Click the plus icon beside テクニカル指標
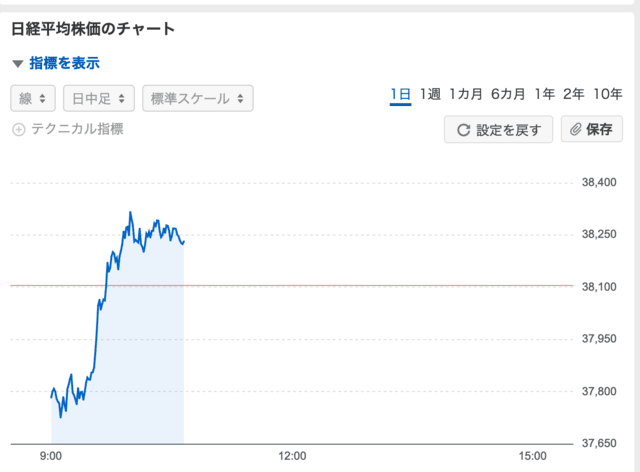This screenshot has height=472, width=640. (x=18, y=130)
